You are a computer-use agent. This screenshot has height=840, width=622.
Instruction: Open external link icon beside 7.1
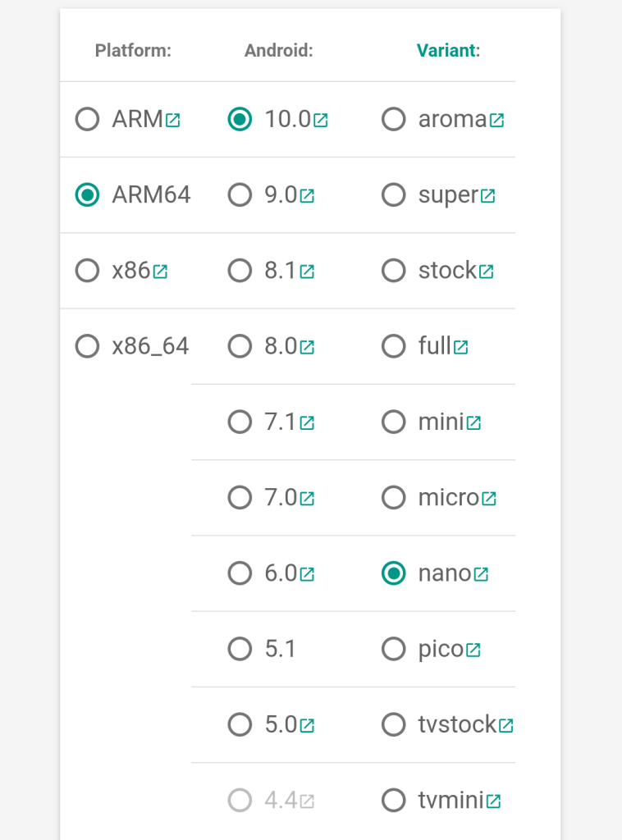[307, 423]
